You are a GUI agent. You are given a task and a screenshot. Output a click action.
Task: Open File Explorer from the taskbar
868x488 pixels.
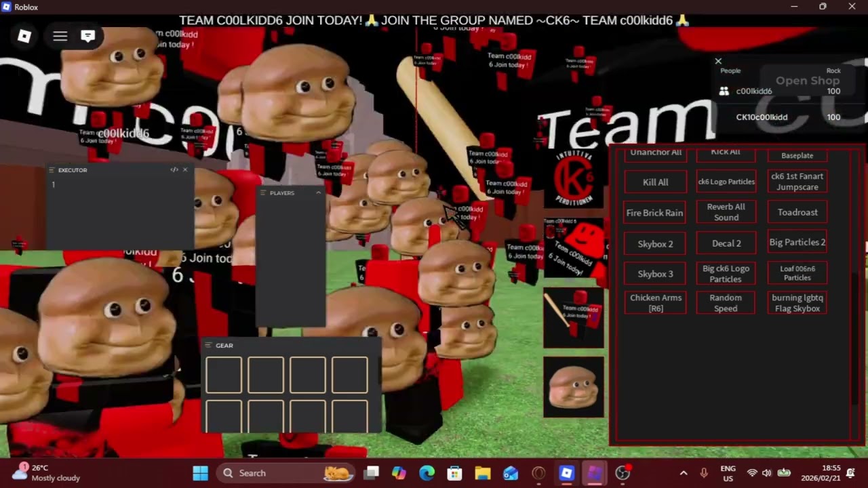click(x=483, y=473)
